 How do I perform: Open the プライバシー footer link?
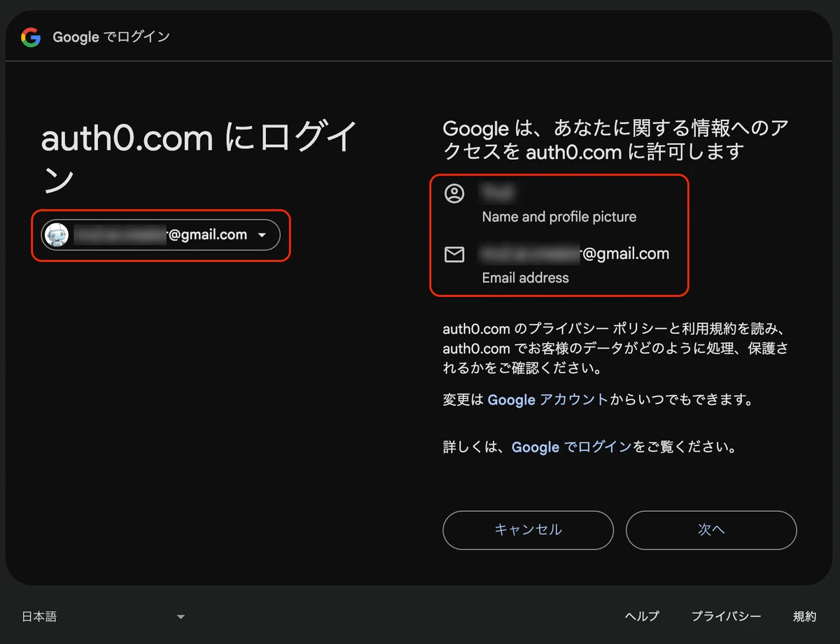pyautogui.click(x=726, y=617)
